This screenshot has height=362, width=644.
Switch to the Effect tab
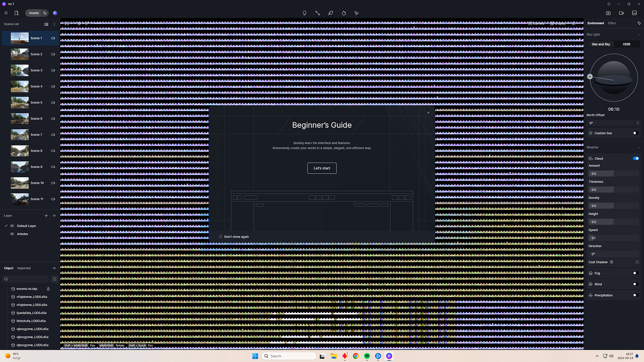point(612,23)
